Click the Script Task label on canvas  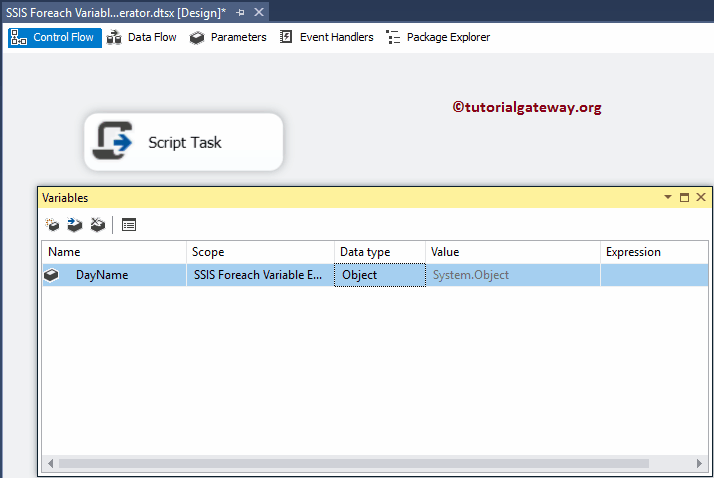tap(185, 142)
